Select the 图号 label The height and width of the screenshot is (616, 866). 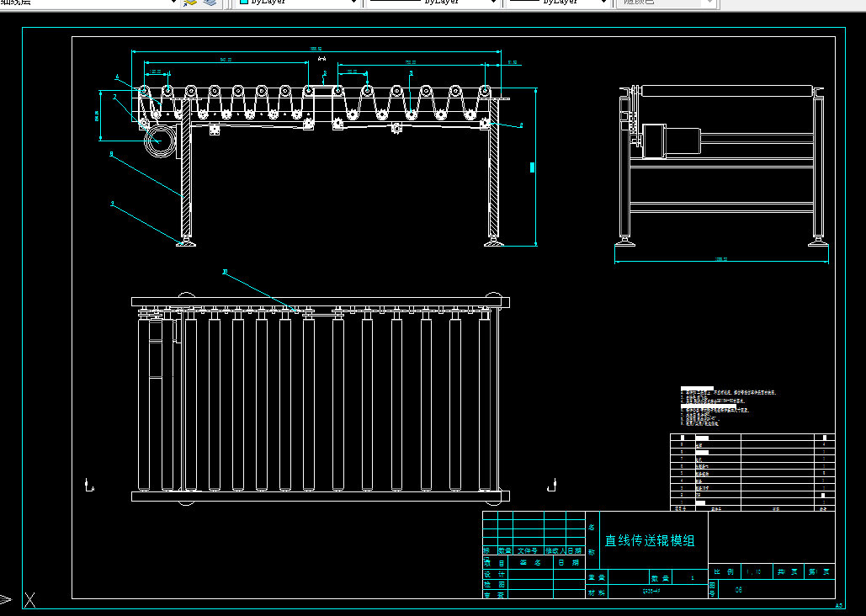713,589
